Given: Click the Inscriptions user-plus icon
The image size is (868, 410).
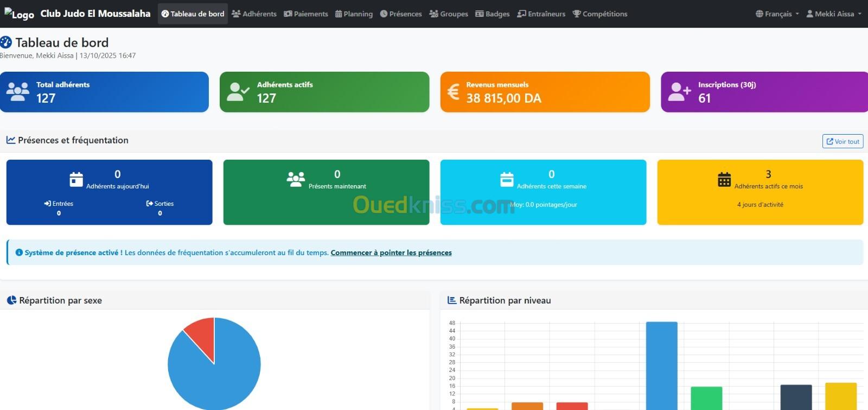Looking at the screenshot, I should (x=679, y=92).
